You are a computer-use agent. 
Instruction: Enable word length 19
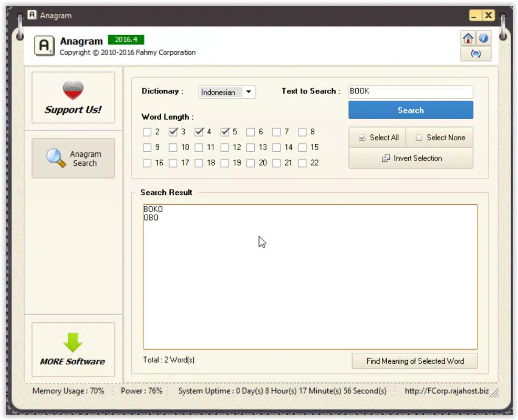click(x=225, y=163)
